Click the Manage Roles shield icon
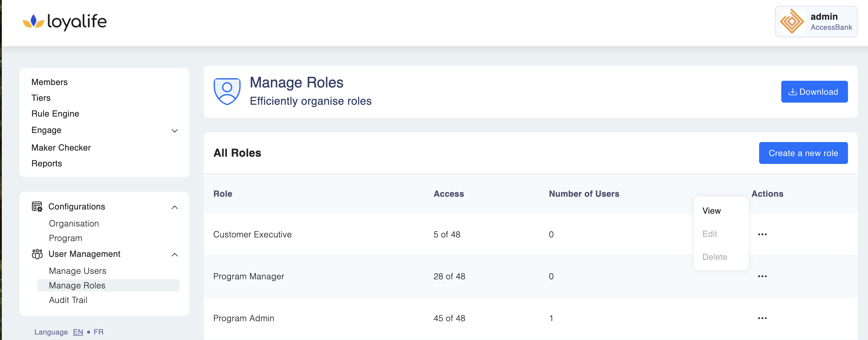The image size is (868, 340). 227,91
